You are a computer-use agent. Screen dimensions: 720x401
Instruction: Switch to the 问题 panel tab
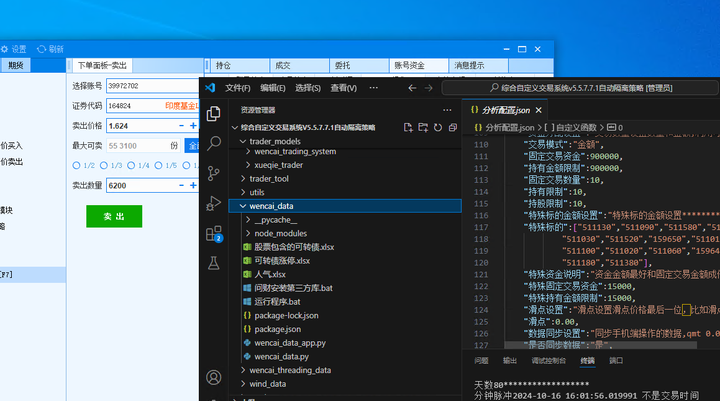pos(481,361)
